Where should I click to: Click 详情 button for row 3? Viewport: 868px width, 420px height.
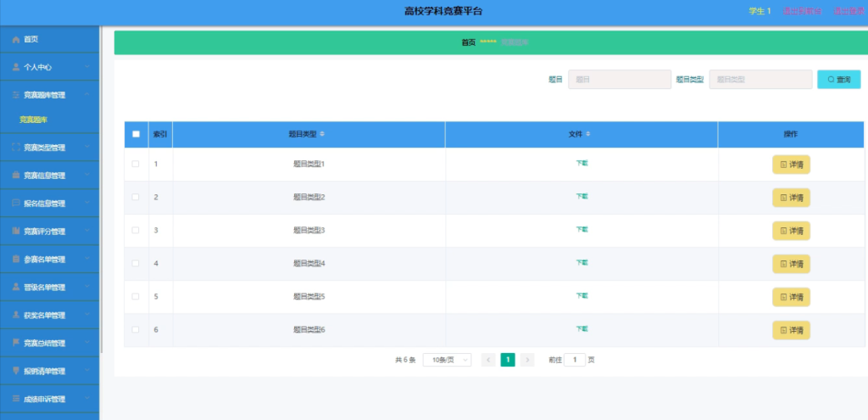point(791,231)
